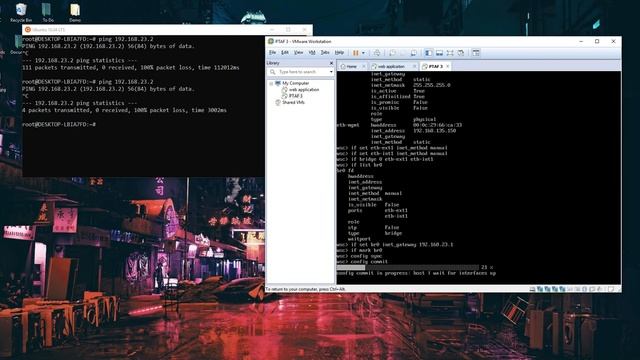640x360 pixels.
Task: Open the Help menu in VMware
Action: 339,53
